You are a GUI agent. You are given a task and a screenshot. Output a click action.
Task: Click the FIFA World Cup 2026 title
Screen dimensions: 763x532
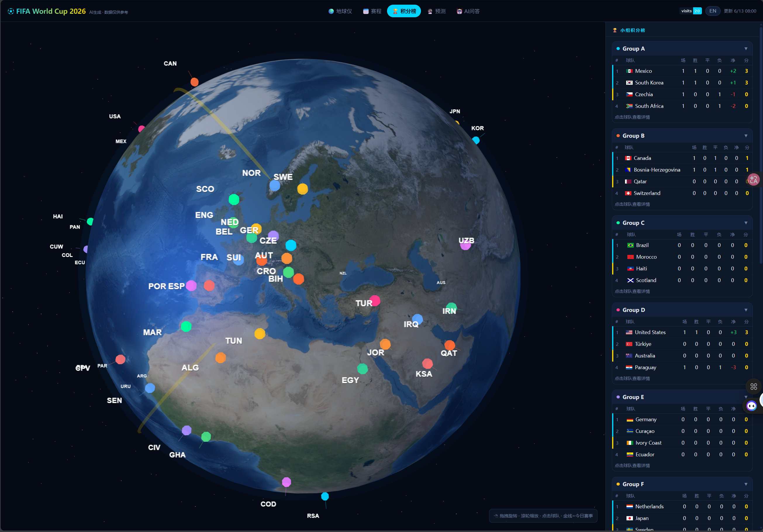click(x=51, y=11)
